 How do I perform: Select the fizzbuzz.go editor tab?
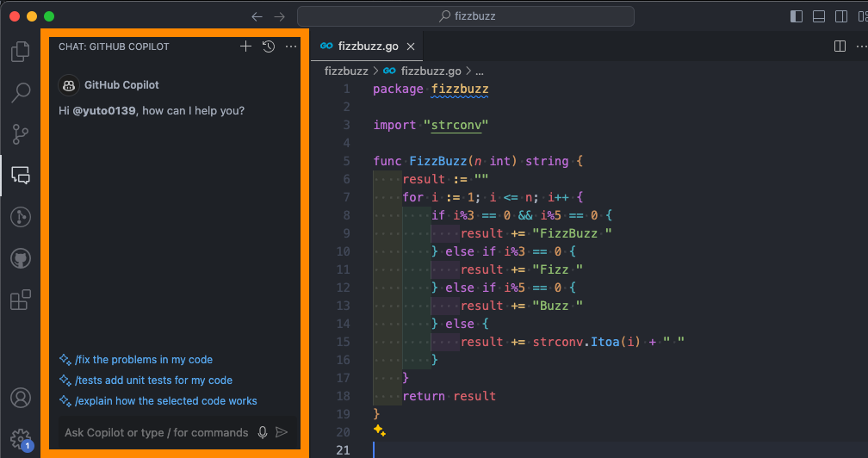[367, 46]
